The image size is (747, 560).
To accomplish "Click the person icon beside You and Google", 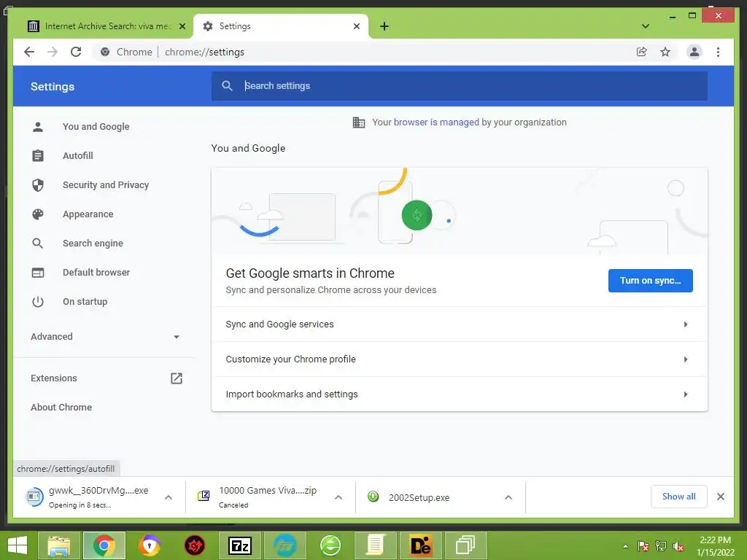I will [x=38, y=127].
